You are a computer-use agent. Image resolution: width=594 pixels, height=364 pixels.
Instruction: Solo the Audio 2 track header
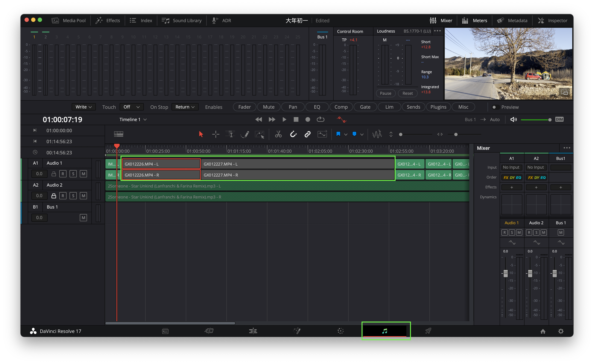tap(73, 196)
